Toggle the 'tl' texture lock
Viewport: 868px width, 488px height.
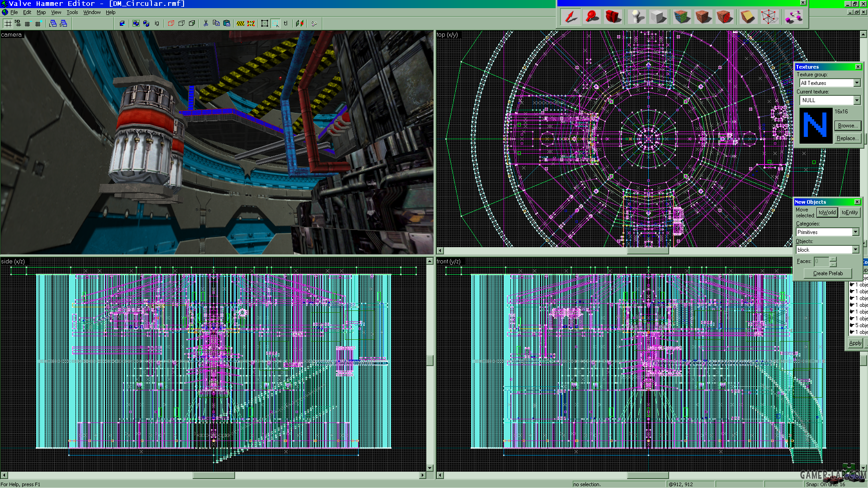[286, 23]
